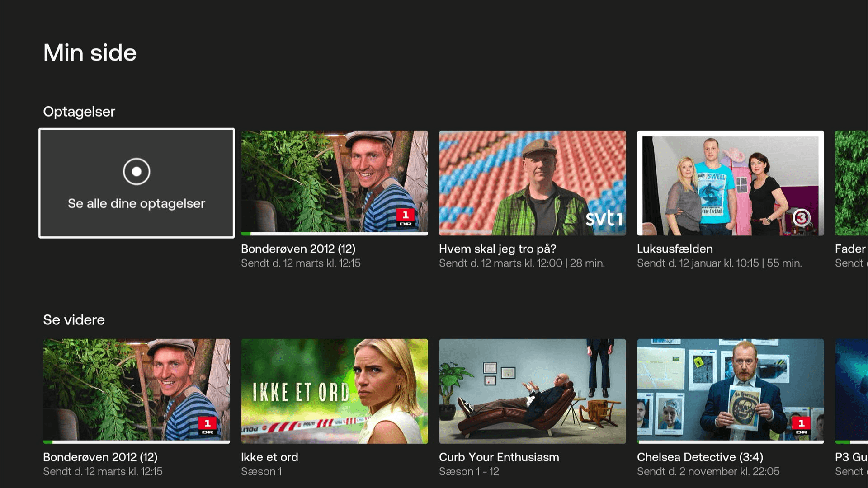
Task: Click the svt1 channel logo
Action: 604,218
